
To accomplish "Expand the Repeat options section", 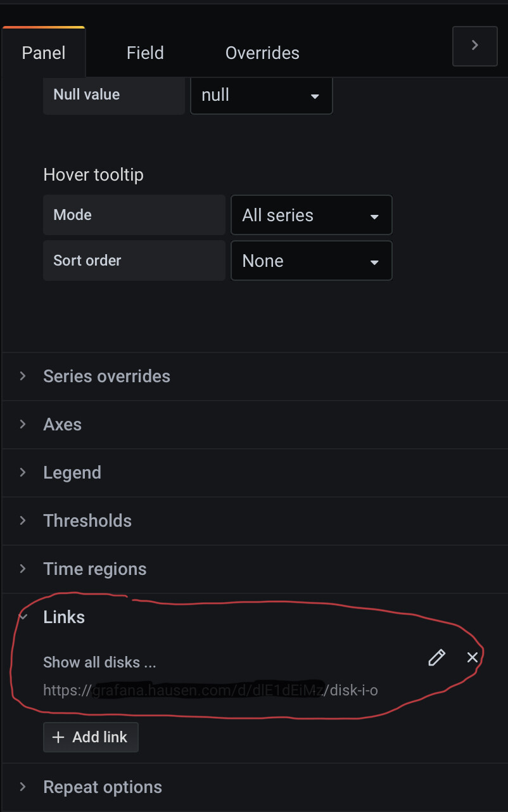I will pyautogui.click(x=254, y=787).
